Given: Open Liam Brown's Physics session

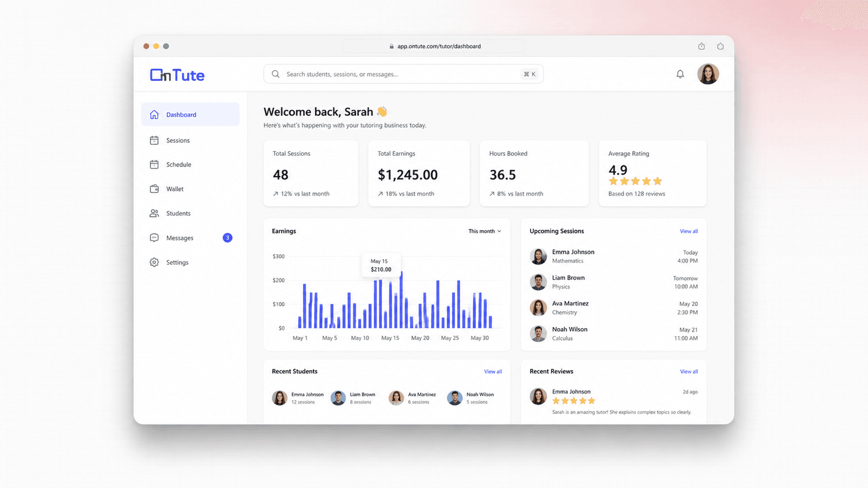Looking at the screenshot, I should pos(614,282).
